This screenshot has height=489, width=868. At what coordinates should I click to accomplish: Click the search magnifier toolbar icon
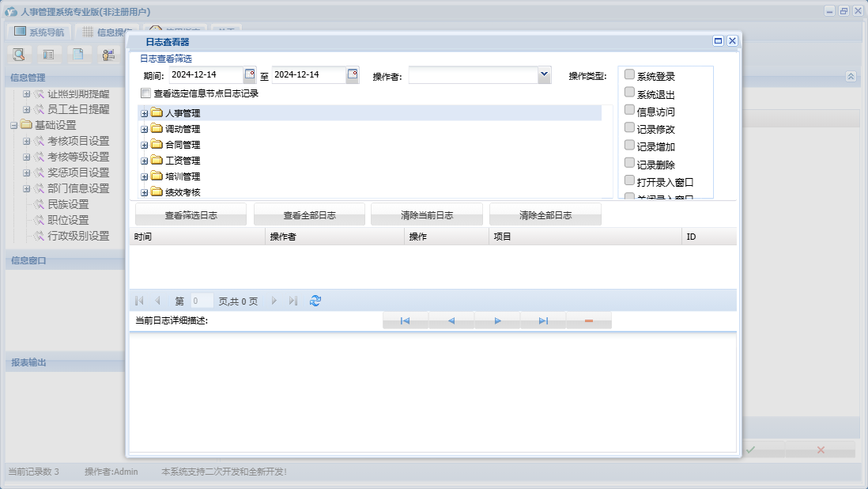[19, 55]
